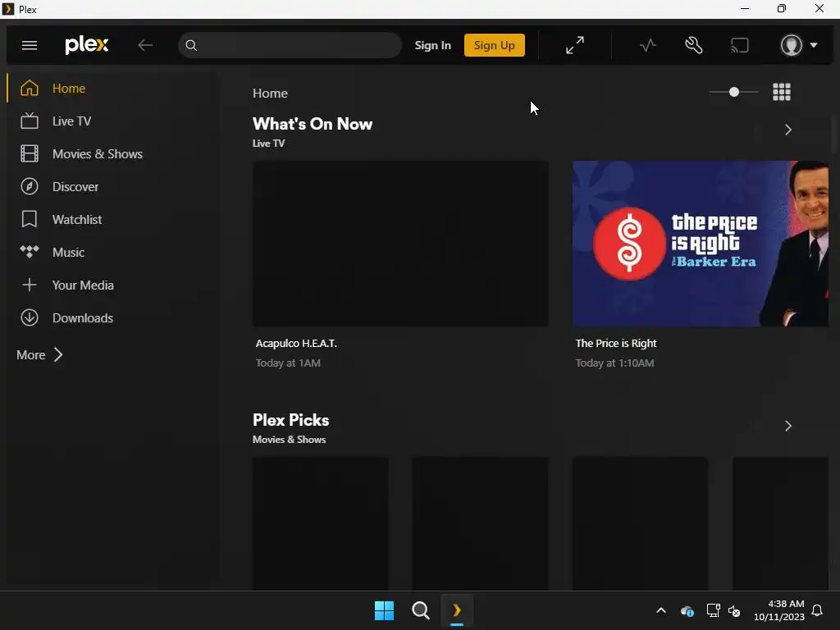
Task: Open Settings wrench icon
Action: coord(694,46)
